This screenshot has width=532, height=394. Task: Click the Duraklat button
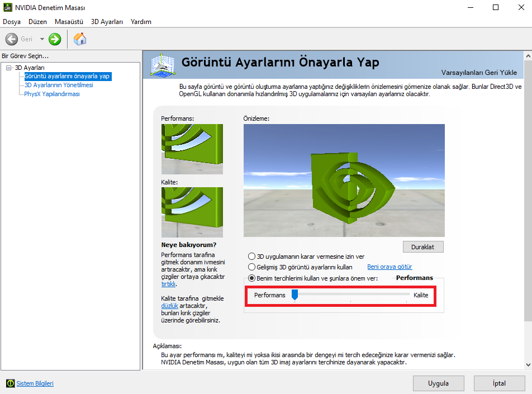click(422, 246)
